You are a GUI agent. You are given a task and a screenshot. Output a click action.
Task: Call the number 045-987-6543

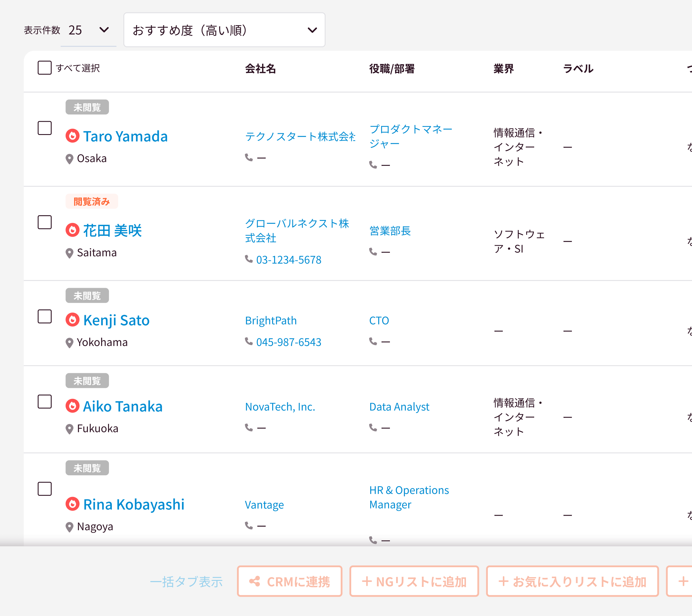click(289, 342)
